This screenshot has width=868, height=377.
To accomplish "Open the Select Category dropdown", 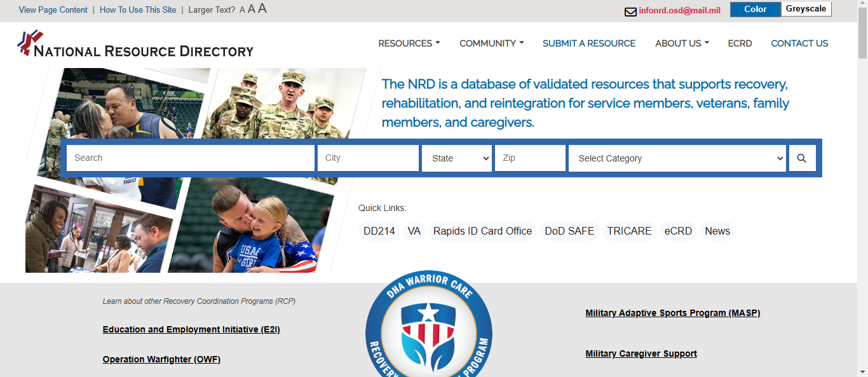I will tap(677, 158).
